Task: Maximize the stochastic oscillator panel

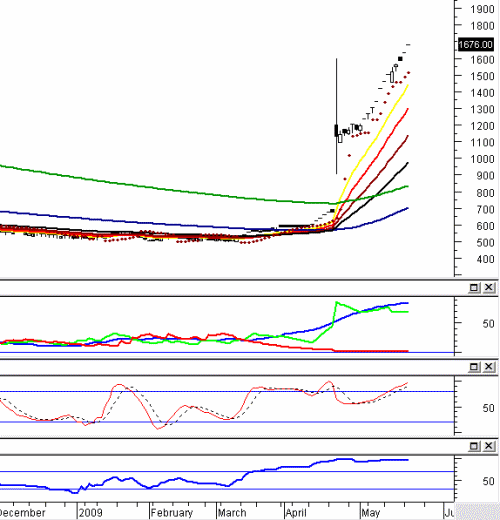Action: 474,367
